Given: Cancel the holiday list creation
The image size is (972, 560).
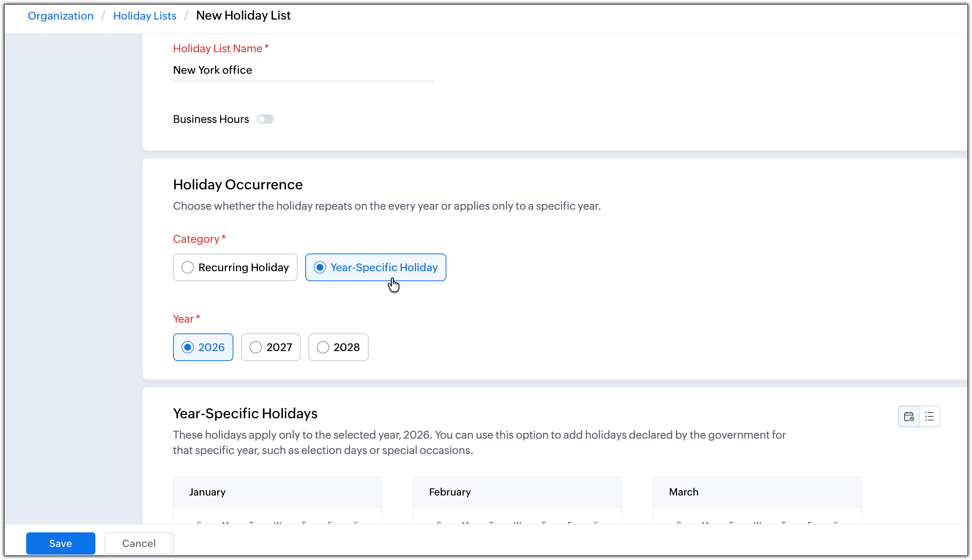Looking at the screenshot, I should tap(139, 543).
